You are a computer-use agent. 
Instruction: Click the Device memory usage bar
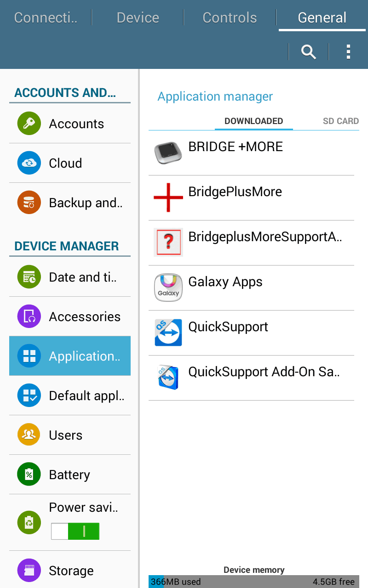pyautogui.click(x=254, y=582)
